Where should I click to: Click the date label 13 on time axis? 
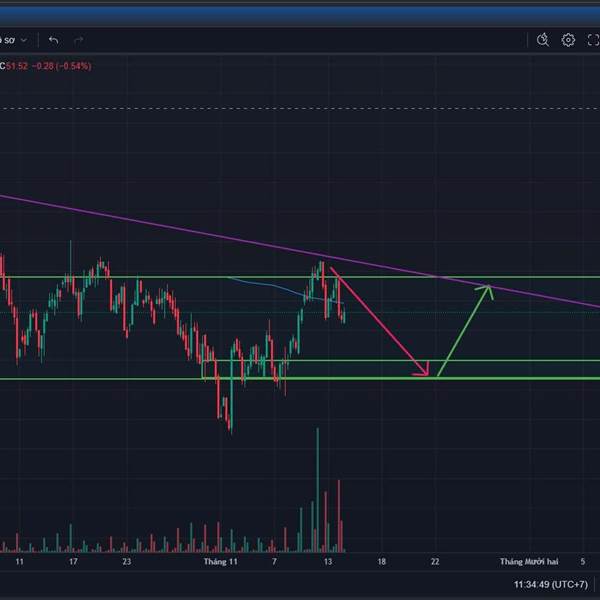pyautogui.click(x=328, y=561)
